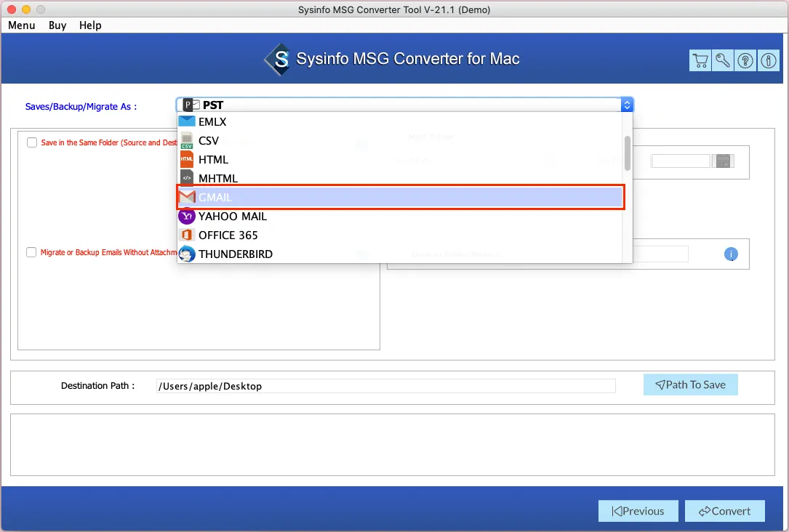Open the help question mark icon

[745, 61]
